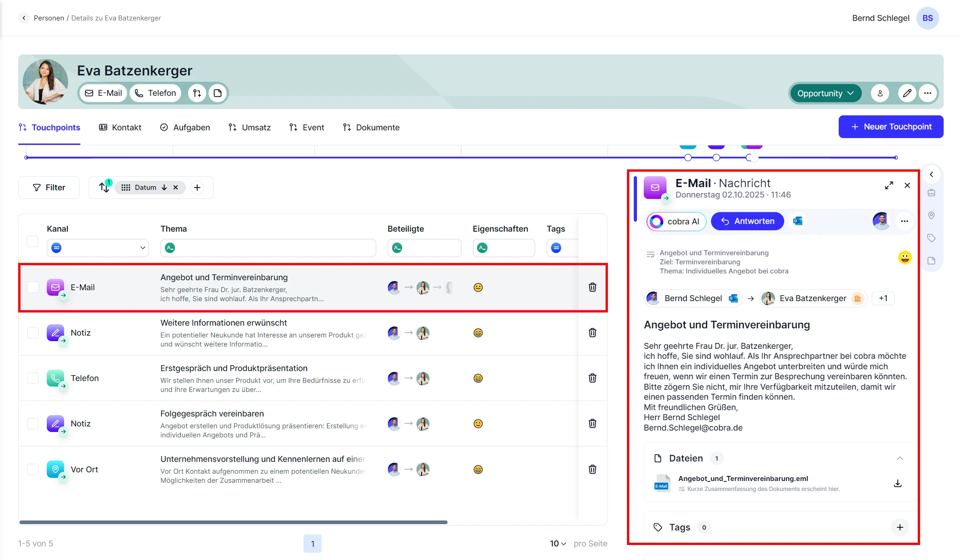Select the briefcase icon in the right sidebar

point(931,193)
